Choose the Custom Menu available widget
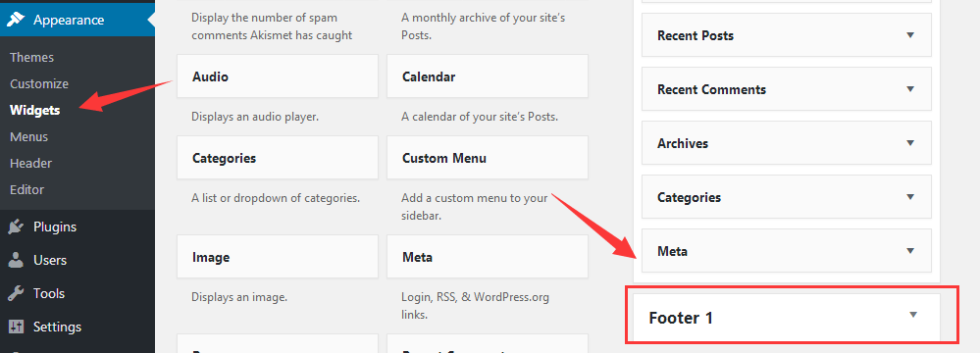 click(x=488, y=158)
